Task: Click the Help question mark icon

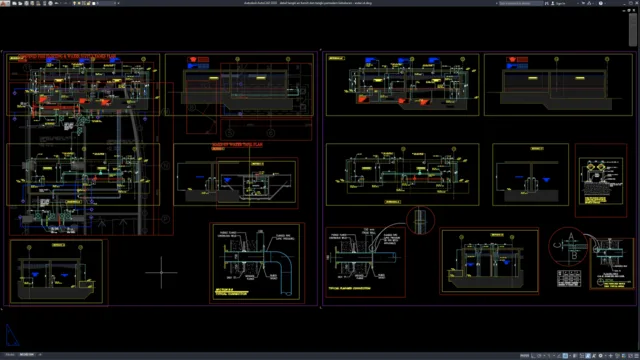Action: coord(600,3)
